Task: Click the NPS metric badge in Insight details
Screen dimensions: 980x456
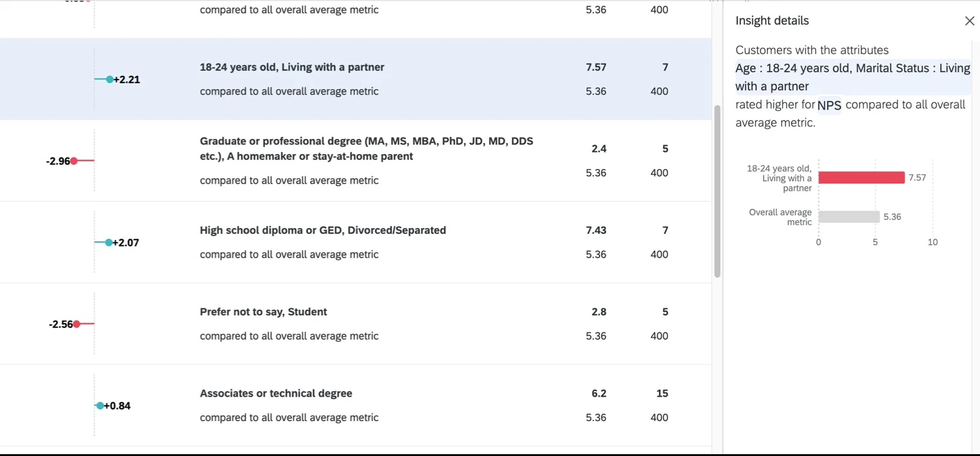Action: coord(829,105)
